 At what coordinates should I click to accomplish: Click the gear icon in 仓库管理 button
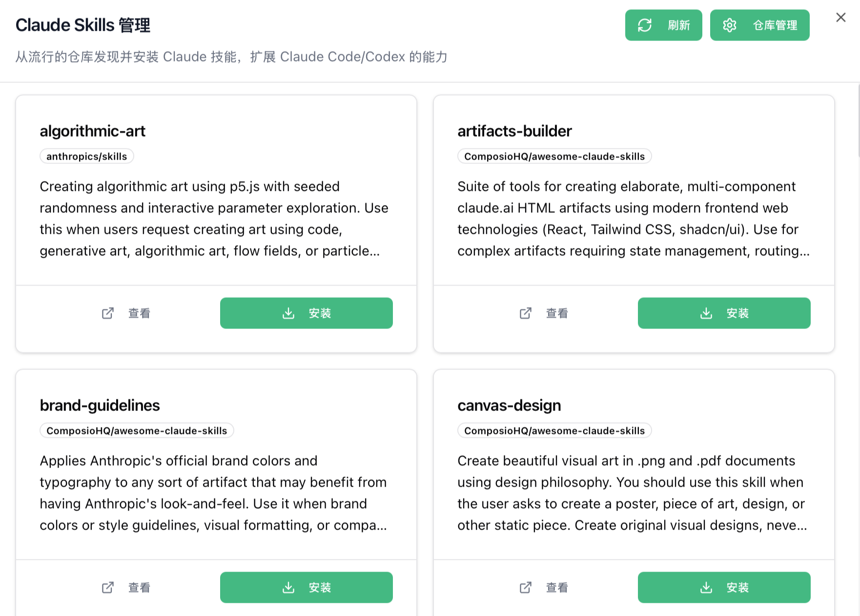pos(730,25)
